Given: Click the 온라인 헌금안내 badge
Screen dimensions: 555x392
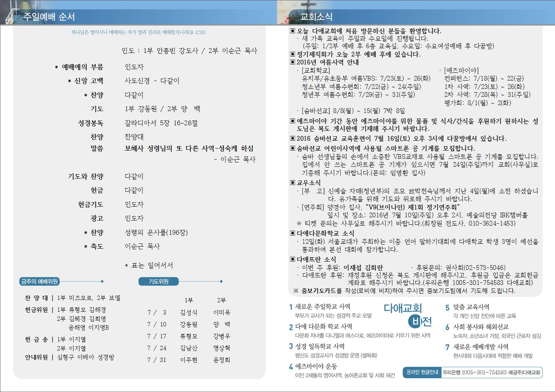Looking at the screenshot, I should (422, 372).
